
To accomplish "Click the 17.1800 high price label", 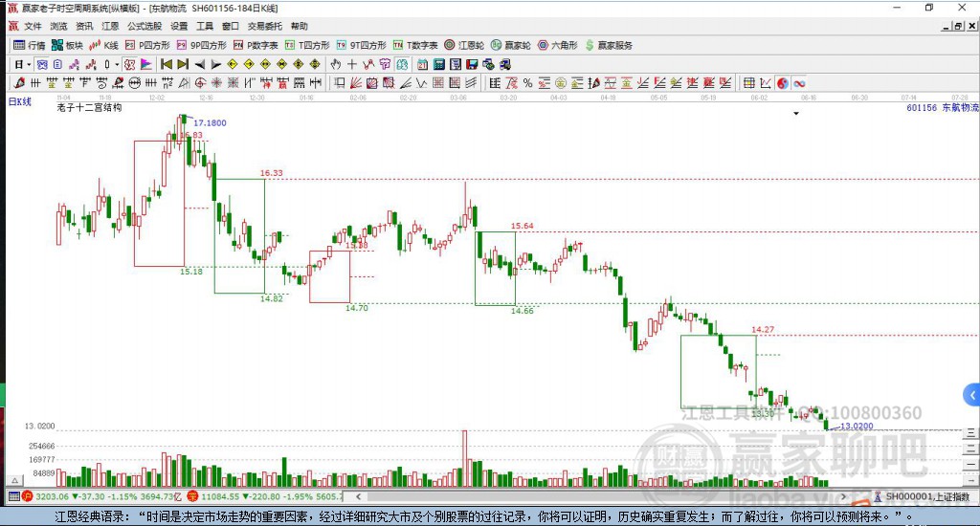I will [x=210, y=123].
